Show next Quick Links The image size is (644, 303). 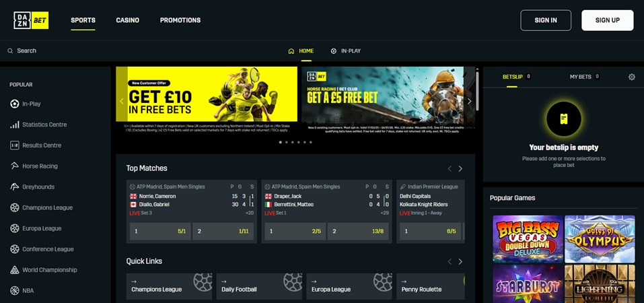click(460, 261)
